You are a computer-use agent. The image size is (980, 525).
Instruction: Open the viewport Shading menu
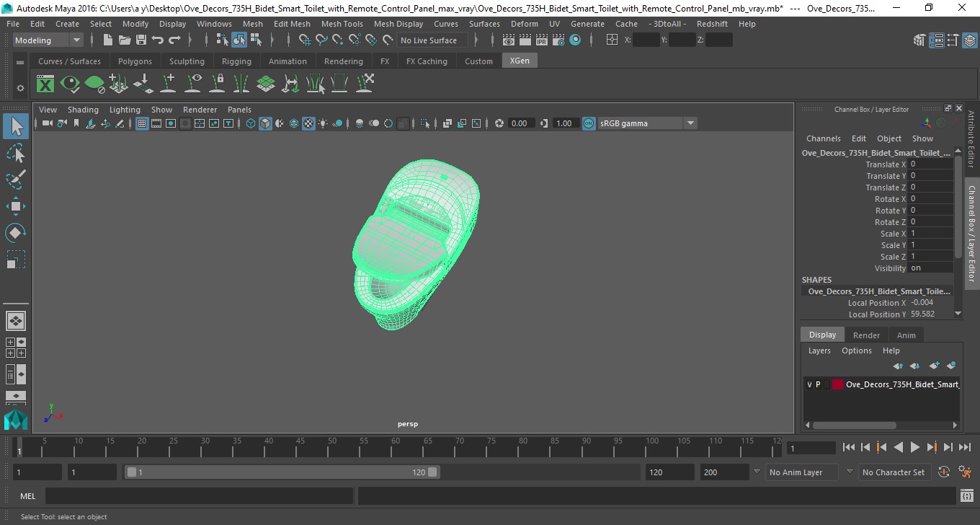point(83,110)
